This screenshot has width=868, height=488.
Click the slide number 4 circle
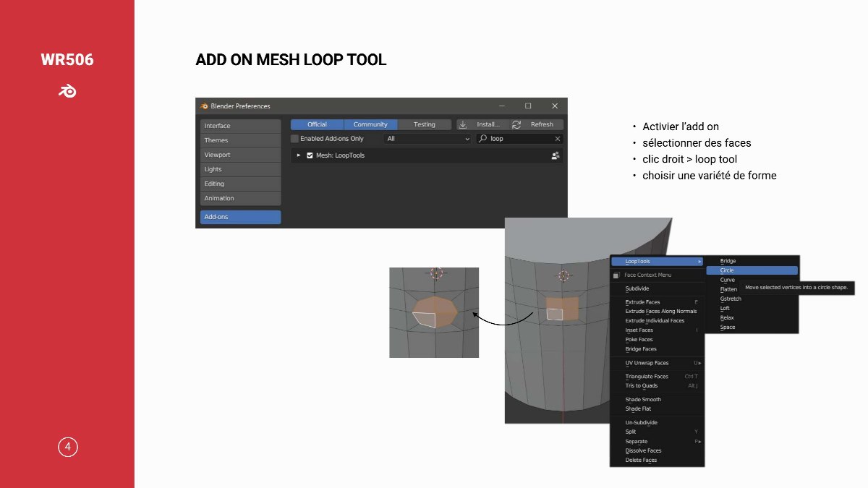(x=68, y=448)
